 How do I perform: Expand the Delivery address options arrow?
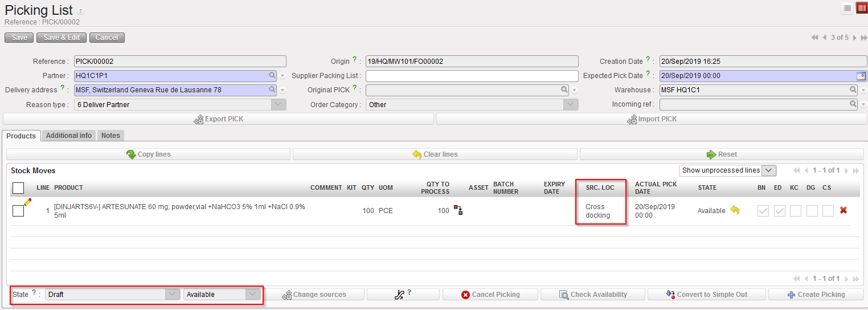click(282, 90)
